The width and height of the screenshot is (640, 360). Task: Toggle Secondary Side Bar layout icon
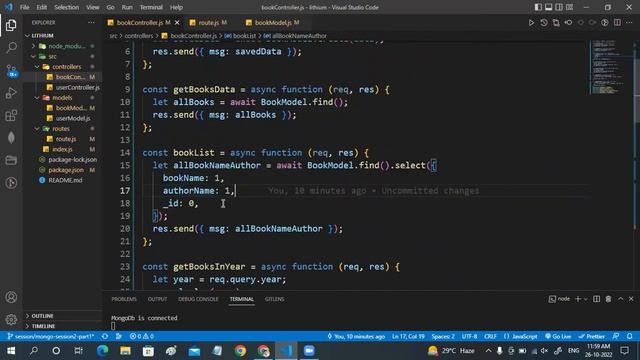pyautogui.click(x=559, y=7)
